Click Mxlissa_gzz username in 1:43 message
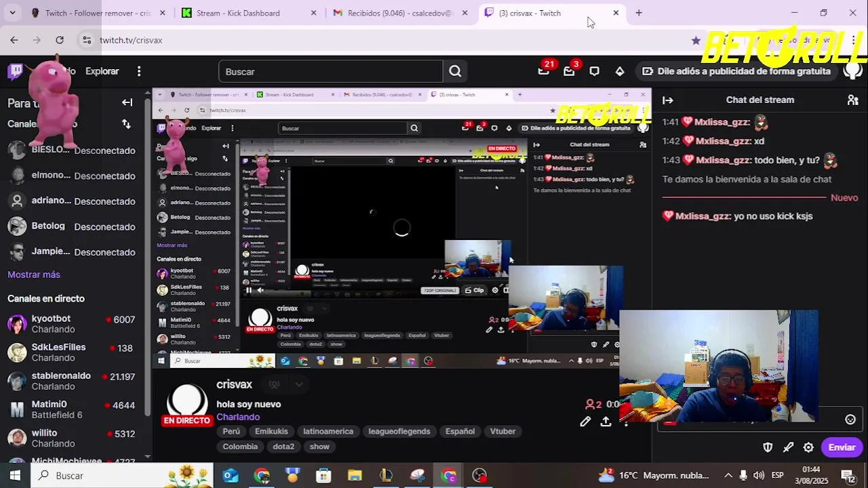 tap(723, 161)
